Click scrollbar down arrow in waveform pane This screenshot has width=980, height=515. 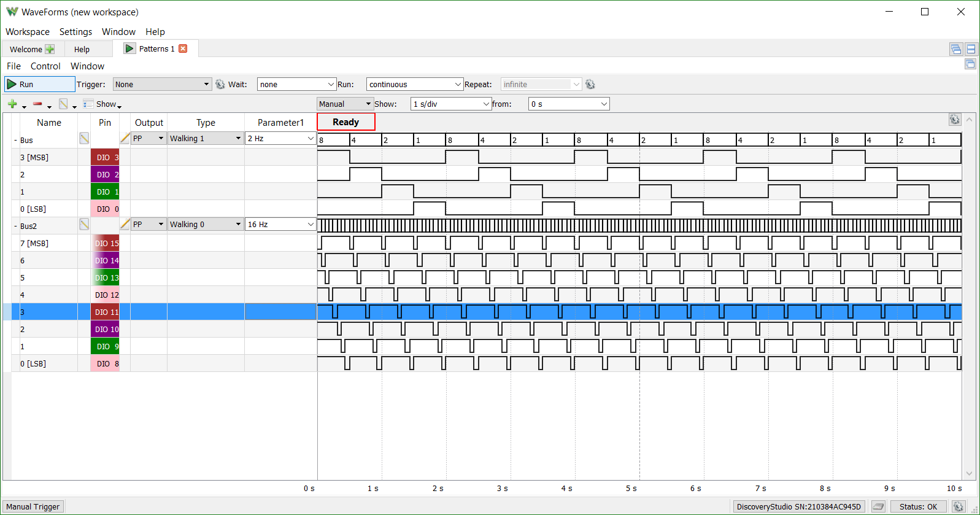(x=969, y=473)
